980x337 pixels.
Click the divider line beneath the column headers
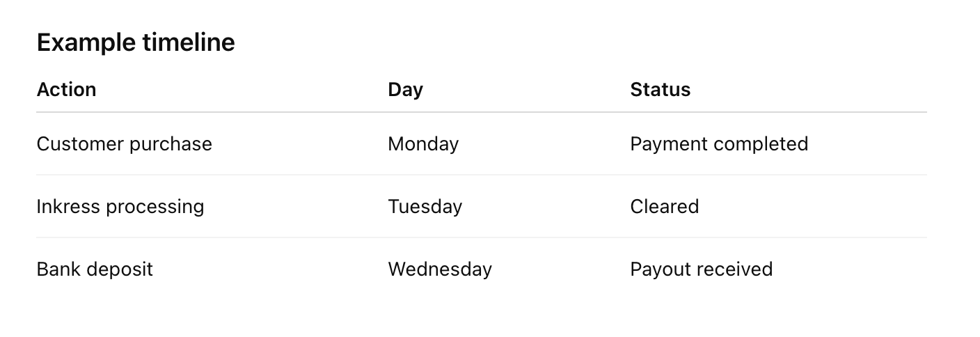pyautogui.click(x=481, y=112)
